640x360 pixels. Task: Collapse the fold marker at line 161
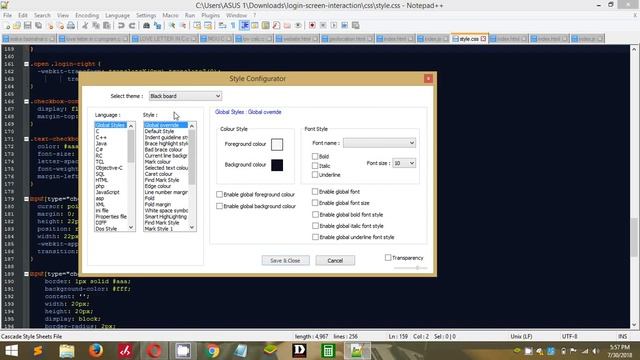click(26, 64)
